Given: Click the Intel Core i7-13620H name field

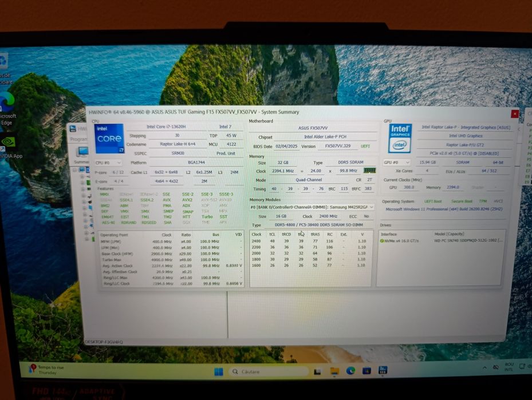Looking at the screenshot, I should click(166, 126).
